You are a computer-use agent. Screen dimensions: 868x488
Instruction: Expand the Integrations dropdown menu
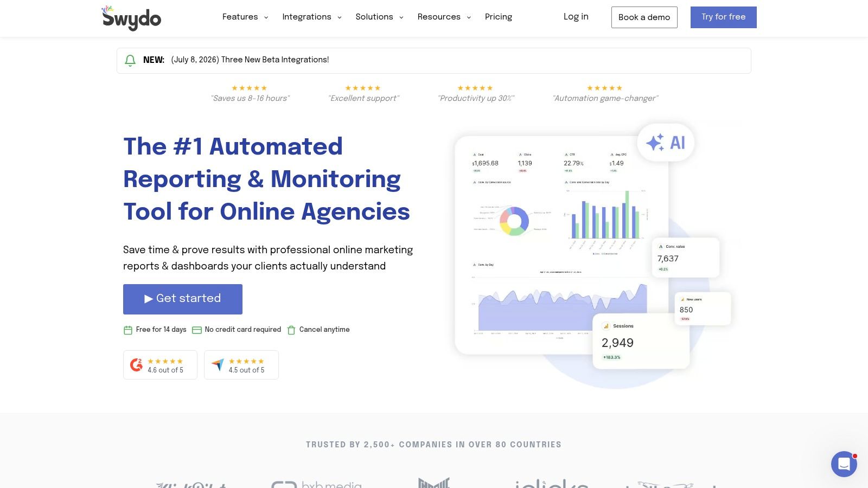click(312, 17)
